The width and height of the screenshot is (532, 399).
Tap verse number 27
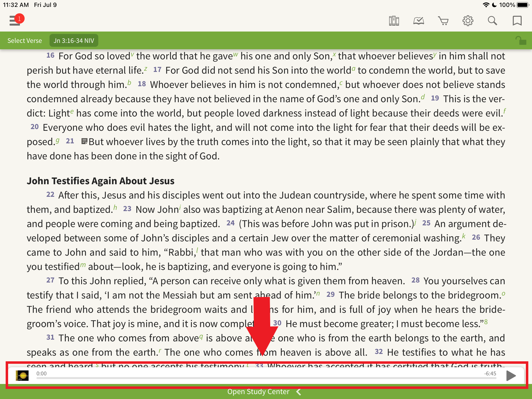(50, 280)
